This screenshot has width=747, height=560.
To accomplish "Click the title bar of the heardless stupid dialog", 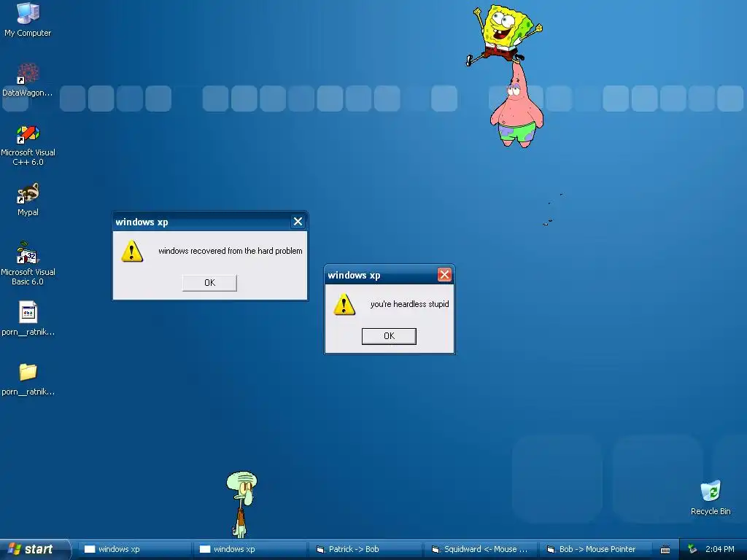I will [x=390, y=275].
